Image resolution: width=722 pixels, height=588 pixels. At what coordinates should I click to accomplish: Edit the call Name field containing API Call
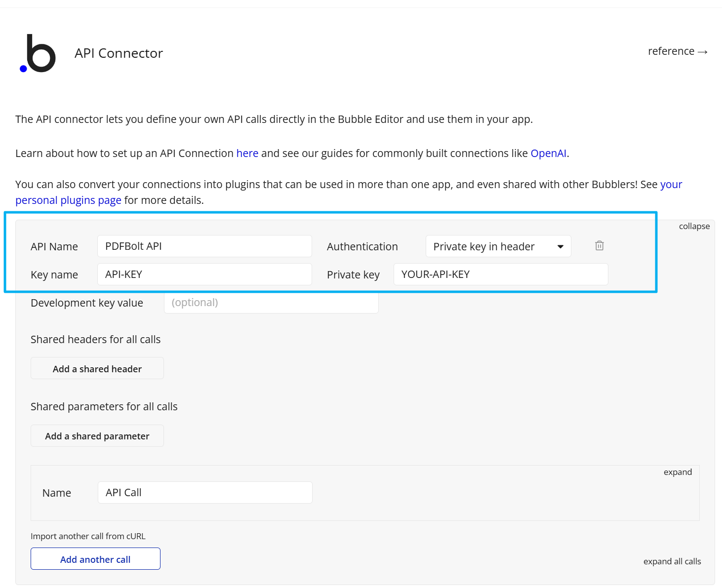click(x=204, y=492)
